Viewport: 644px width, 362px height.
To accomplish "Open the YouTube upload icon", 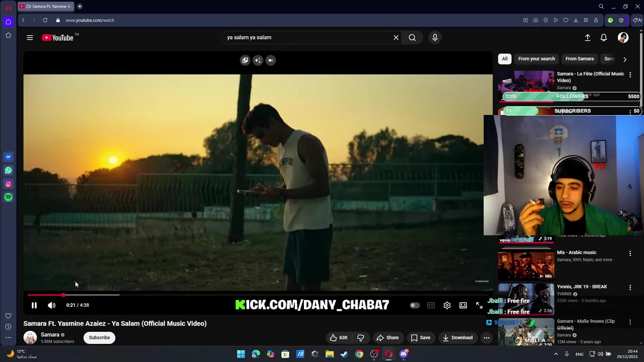I will pyautogui.click(x=587, y=38).
